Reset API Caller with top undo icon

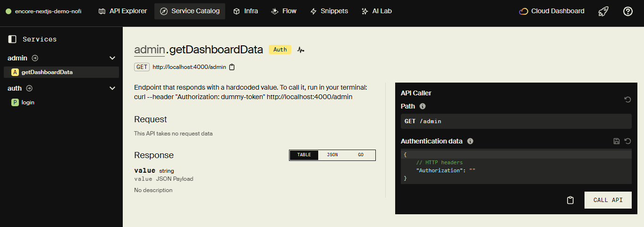[627, 100]
